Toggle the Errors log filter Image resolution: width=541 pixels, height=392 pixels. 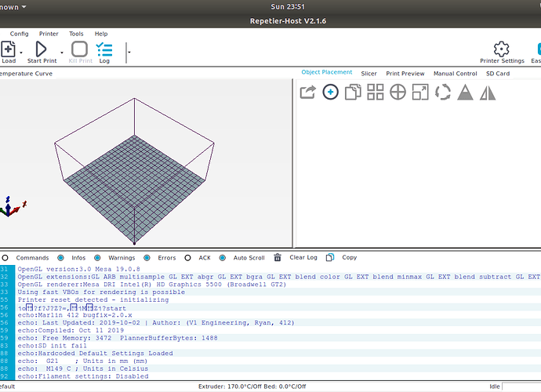(147, 258)
